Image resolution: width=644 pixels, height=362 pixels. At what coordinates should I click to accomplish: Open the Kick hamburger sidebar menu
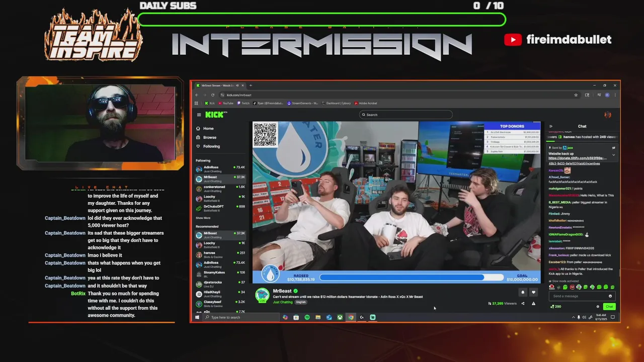pos(199,115)
